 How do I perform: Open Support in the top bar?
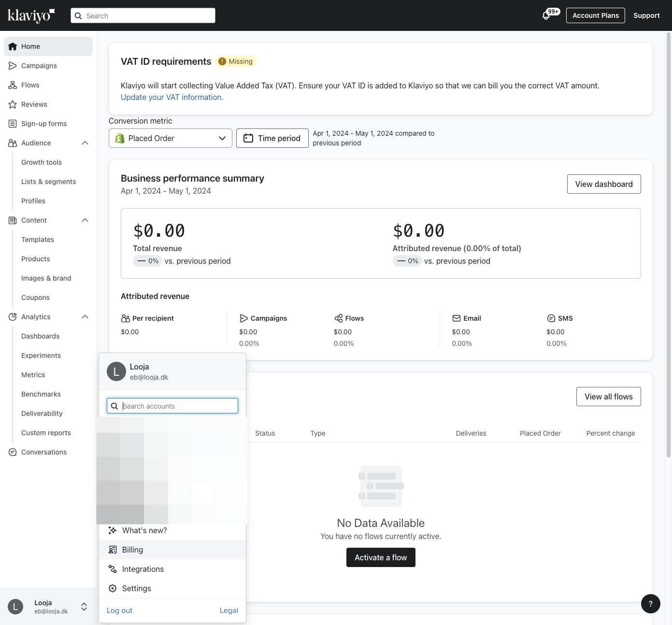(x=646, y=15)
